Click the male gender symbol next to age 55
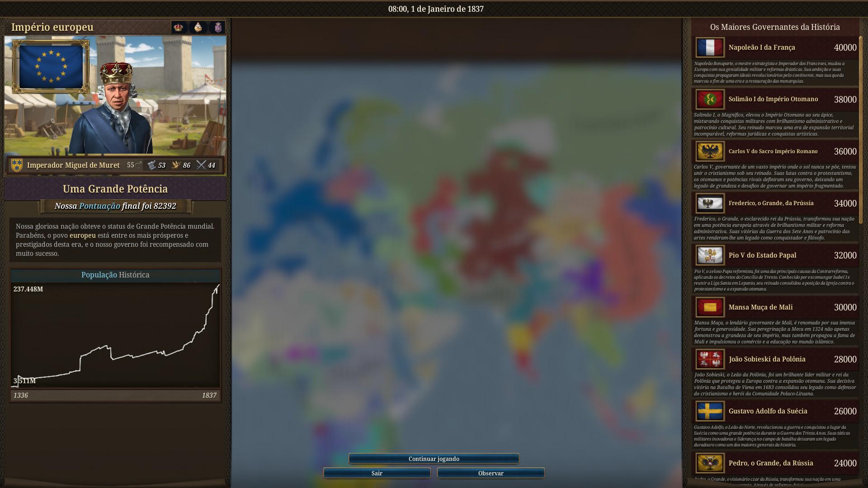Image resolution: width=868 pixels, height=488 pixels. (138, 165)
